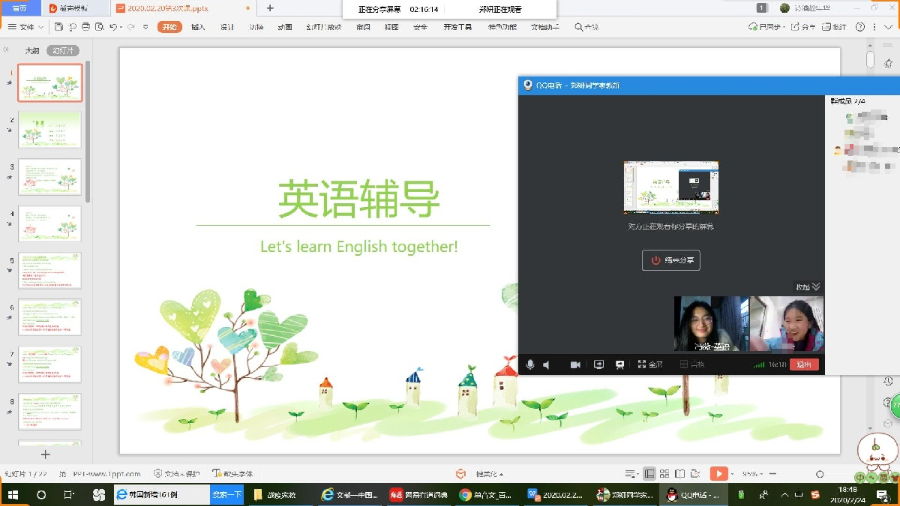Open the Slide Show ribbon tab
The width and height of the screenshot is (900, 506).
point(324,27)
